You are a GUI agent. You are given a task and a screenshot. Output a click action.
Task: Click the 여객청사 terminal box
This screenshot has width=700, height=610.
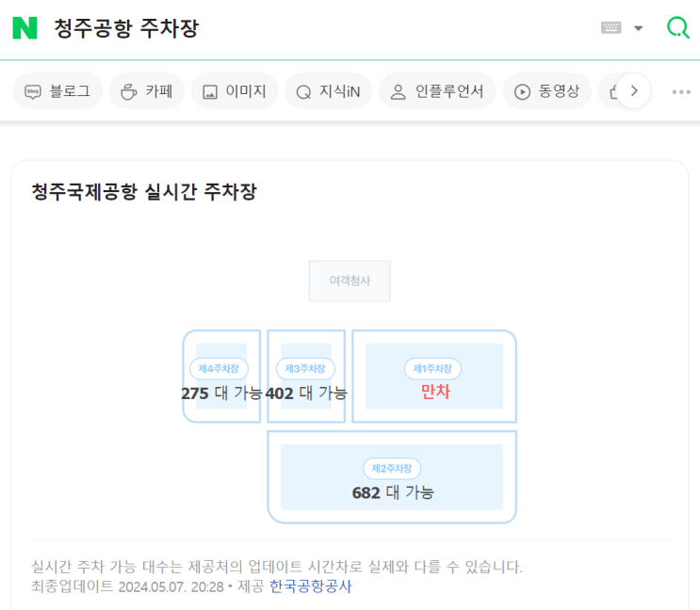tap(350, 281)
